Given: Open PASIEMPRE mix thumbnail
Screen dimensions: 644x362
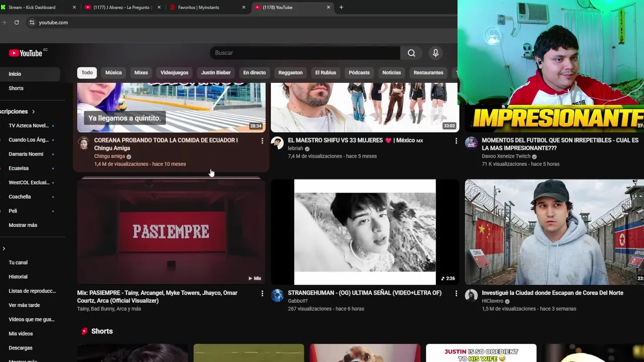Looking at the screenshot, I should pyautogui.click(x=171, y=231).
